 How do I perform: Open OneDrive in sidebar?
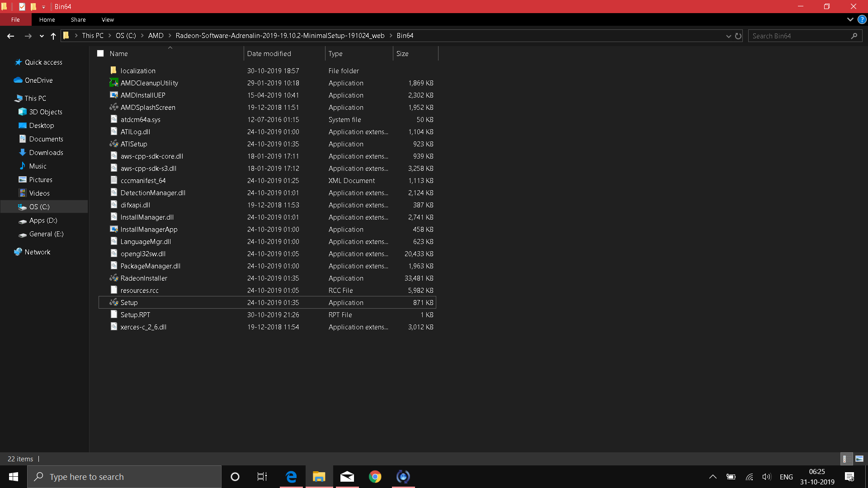38,80
